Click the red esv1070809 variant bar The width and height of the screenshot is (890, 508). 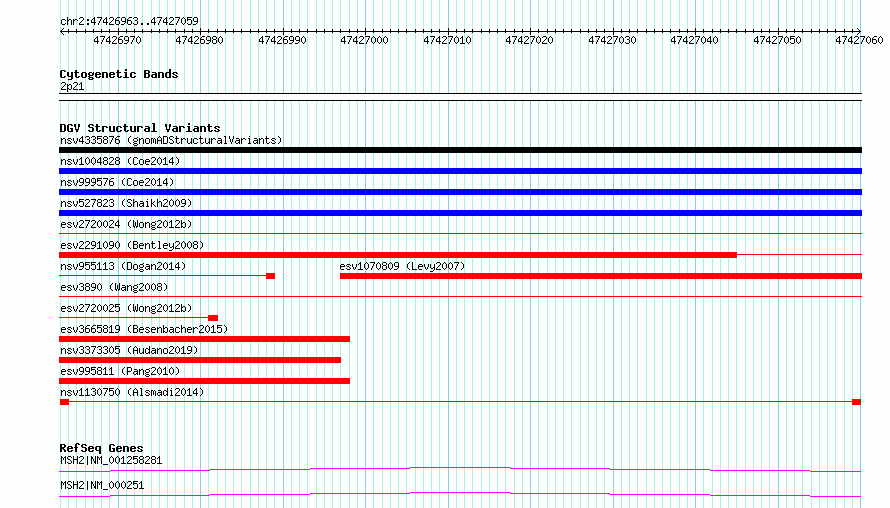(x=601, y=276)
